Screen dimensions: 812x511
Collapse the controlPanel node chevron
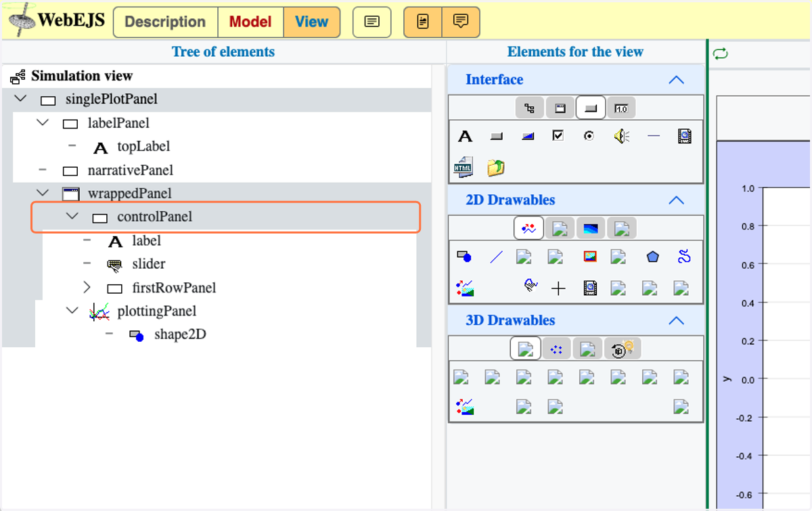(x=72, y=217)
